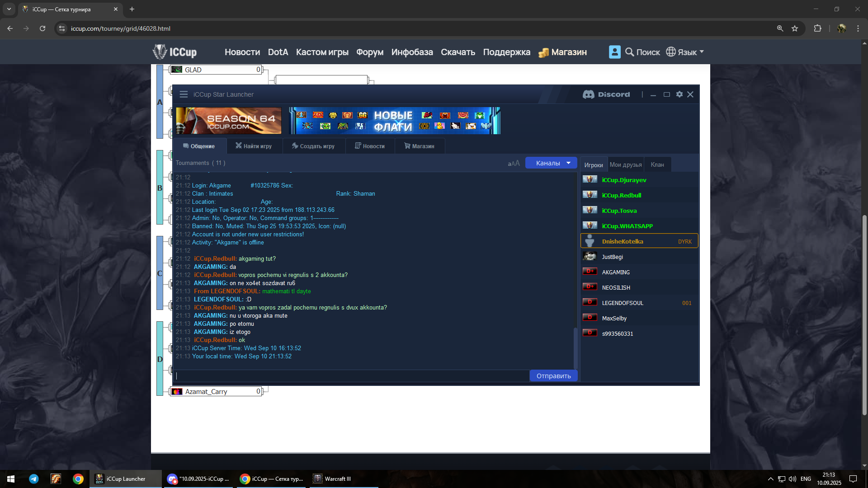Select player LEGENDOFSOUL in list

pos(639,303)
